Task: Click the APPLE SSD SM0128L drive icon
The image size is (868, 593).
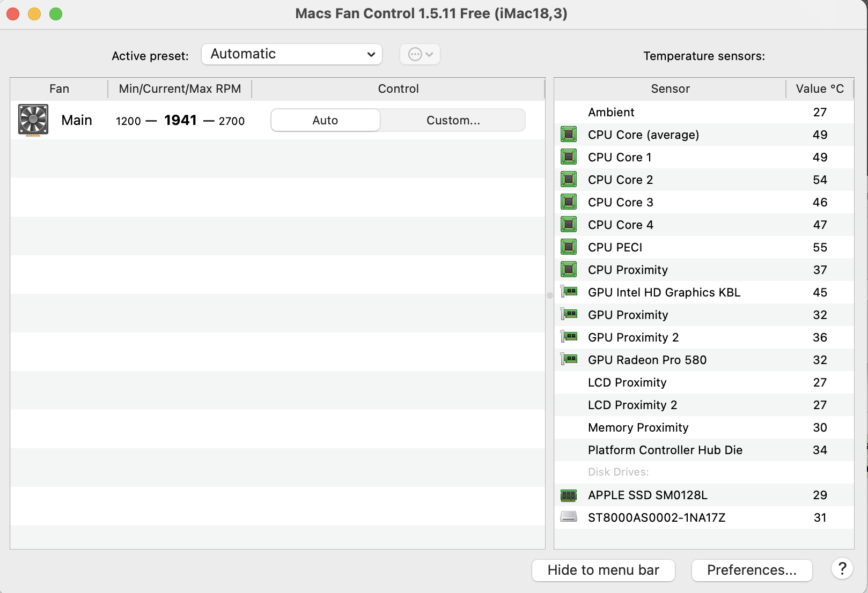Action: (x=569, y=495)
